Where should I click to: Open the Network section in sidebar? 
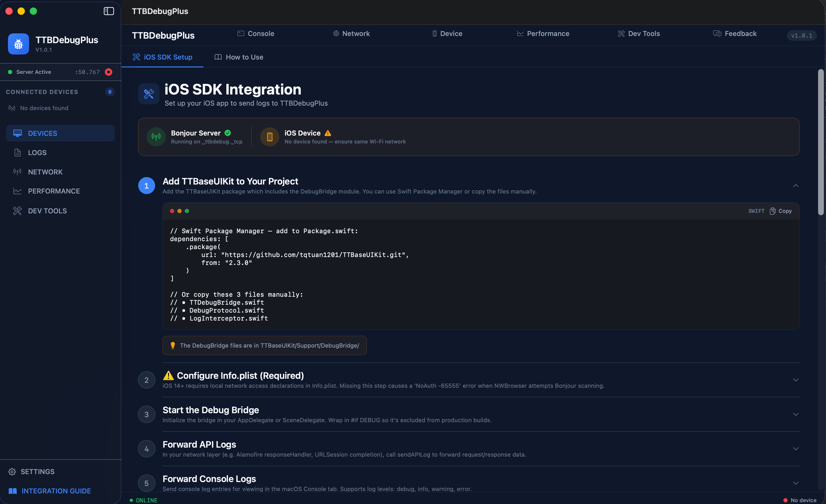tap(45, 172)
